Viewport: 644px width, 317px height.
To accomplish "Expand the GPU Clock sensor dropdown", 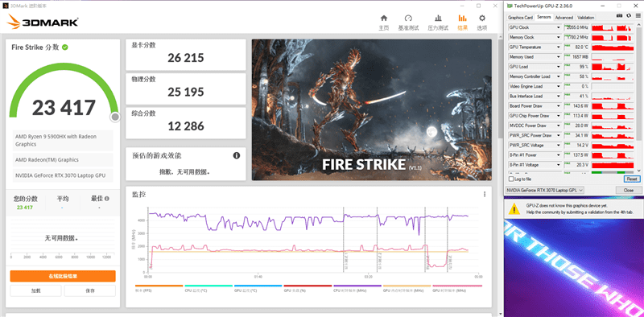I will pyautogui.click(x=559, y=27).
